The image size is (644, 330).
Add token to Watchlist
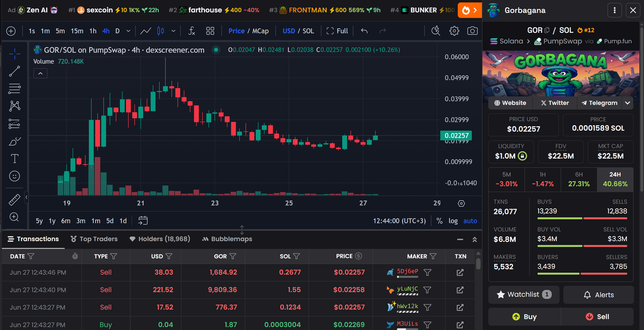tap(524, 295)
